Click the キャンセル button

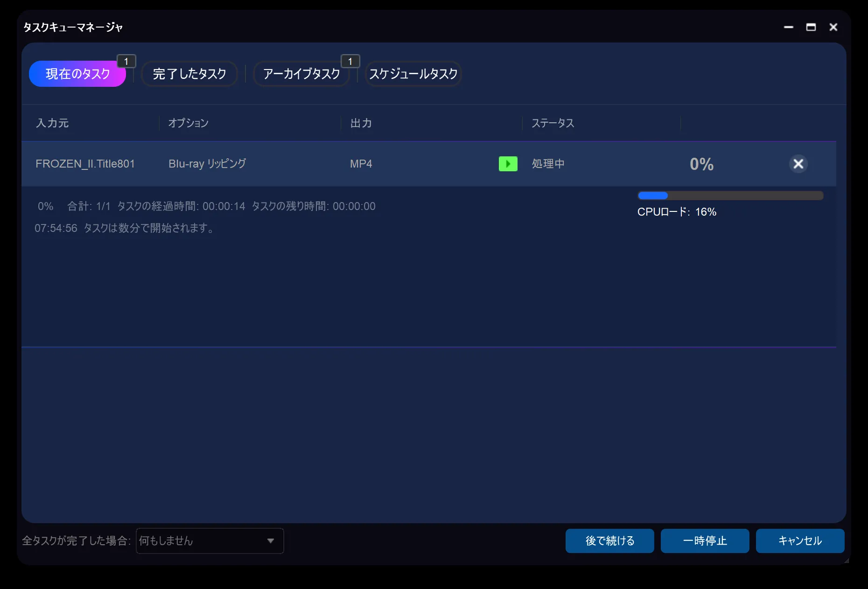click(x=800, y=541)
